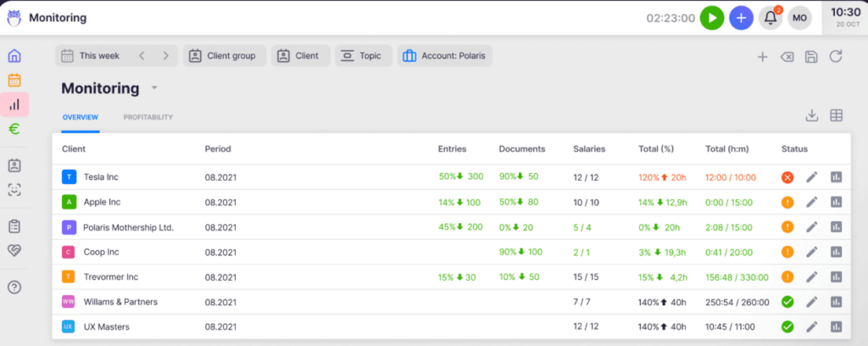Select the Euro finance sidebar icon

click(x=14, y=129)
